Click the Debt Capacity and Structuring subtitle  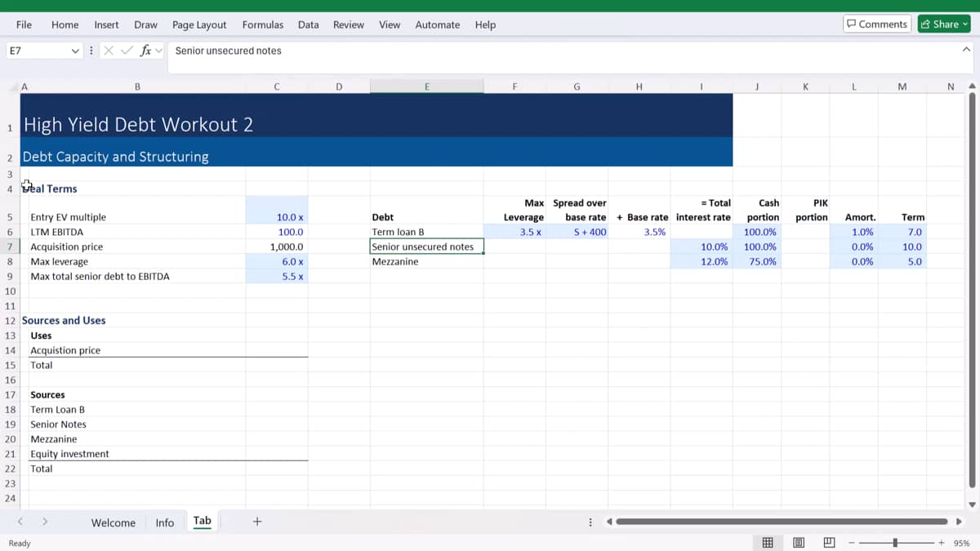click(x=115, y=157)
